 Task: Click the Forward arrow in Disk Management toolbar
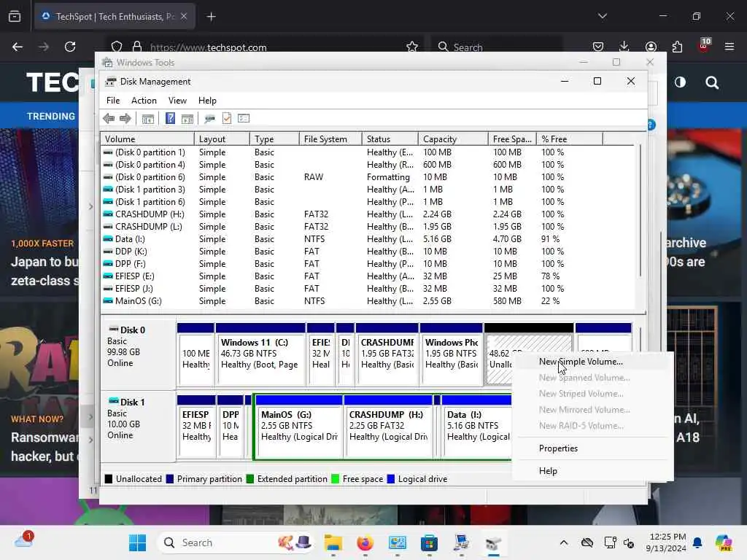(x=125, y=119)
